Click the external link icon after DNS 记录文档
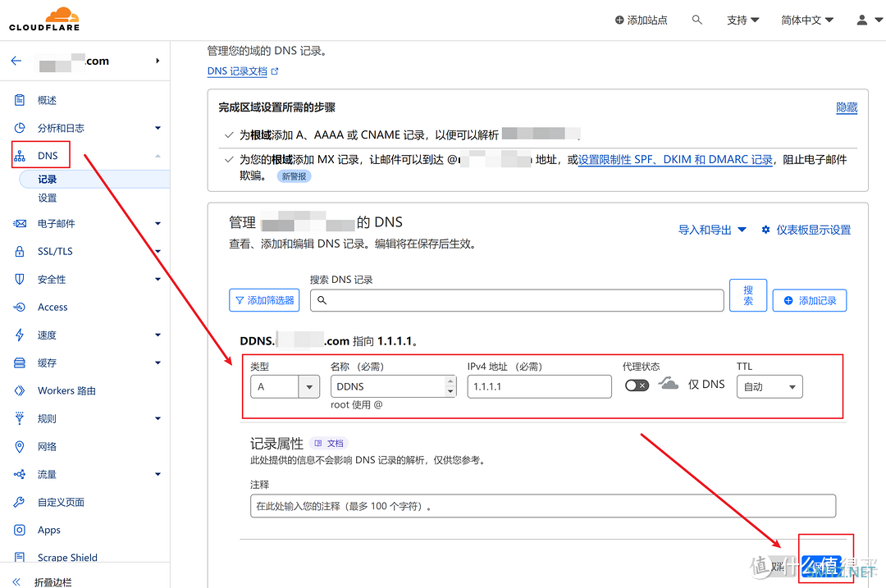The height and width of the screenshot is (588, 886). (x=275, y=71)
